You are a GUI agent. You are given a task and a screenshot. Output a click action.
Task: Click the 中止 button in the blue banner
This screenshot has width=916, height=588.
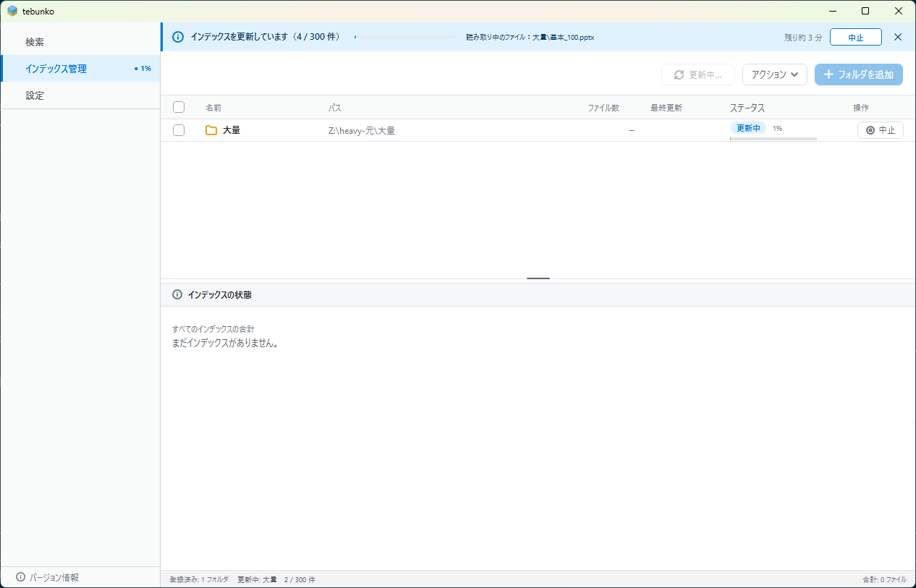[855, 38]
